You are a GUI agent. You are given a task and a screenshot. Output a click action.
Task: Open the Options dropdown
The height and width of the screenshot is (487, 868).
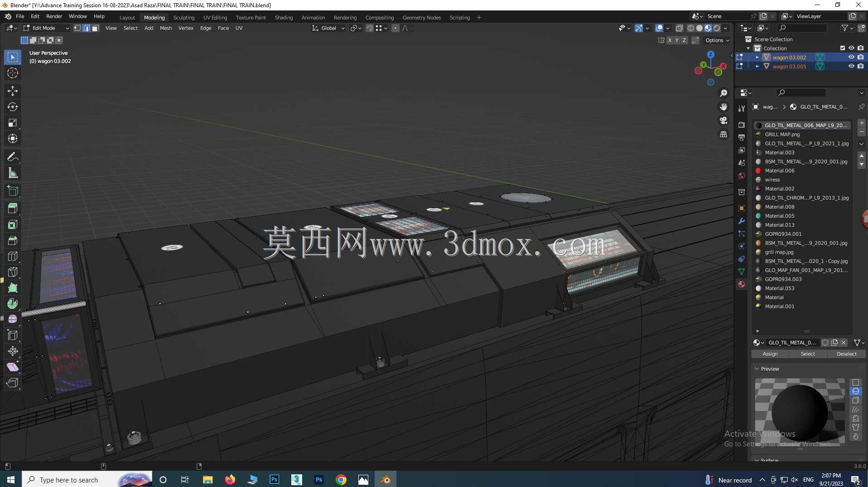(717, 40)
